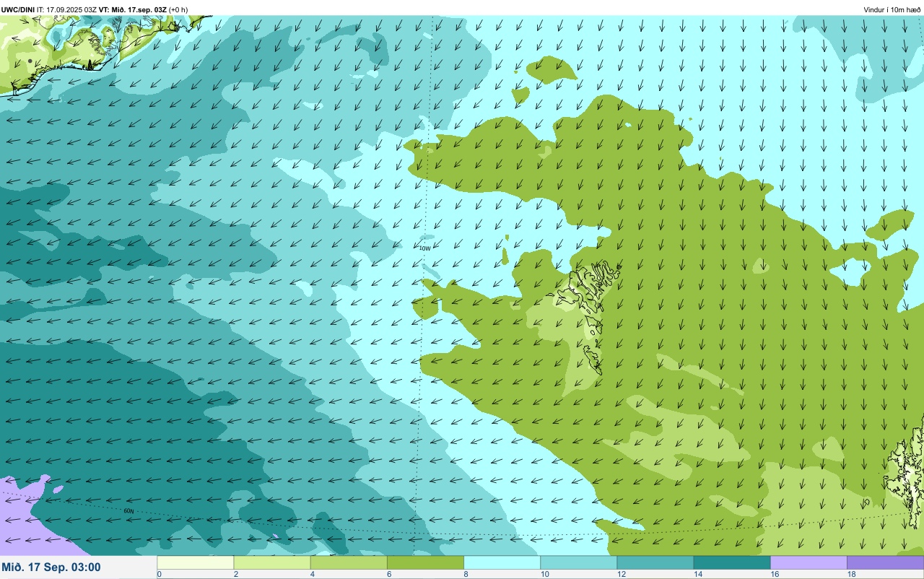Click the 10–12 light teal legend swatch
This screenshot has width=924, height=579.
(578, 562)
